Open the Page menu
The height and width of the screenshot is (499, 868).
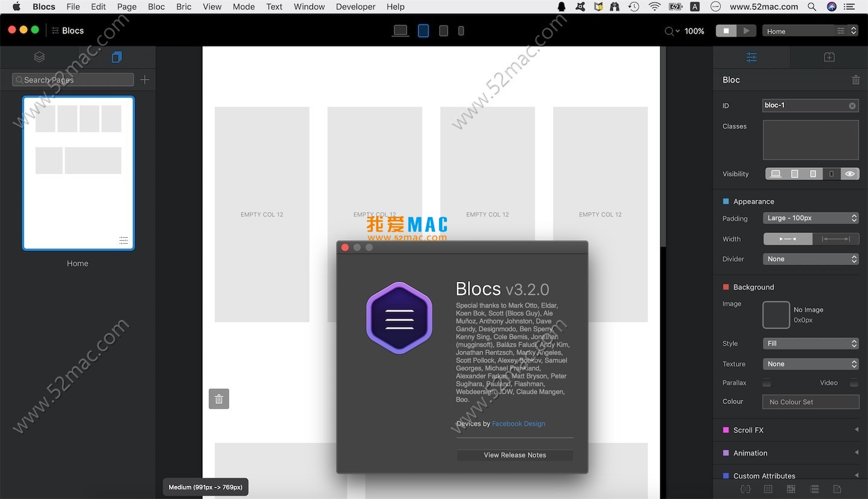click(127, 7)
